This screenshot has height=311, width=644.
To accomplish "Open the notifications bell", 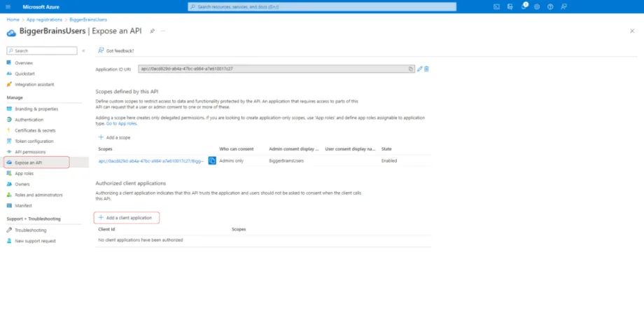I will (x=524, y=6).
